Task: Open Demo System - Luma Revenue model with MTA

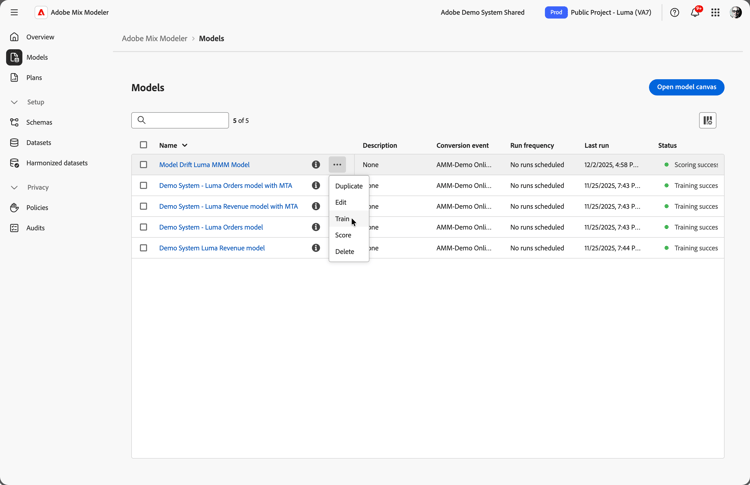Action: (228, 206)
